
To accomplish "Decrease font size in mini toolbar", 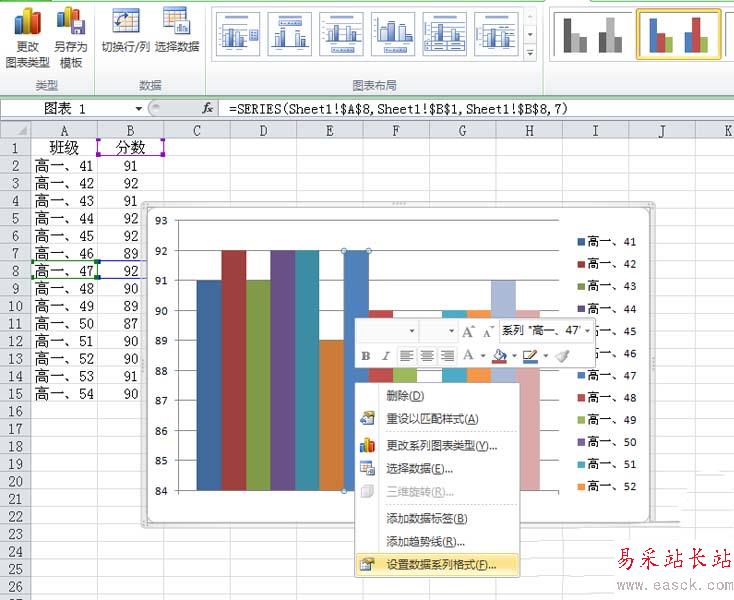I will point(488,331).
